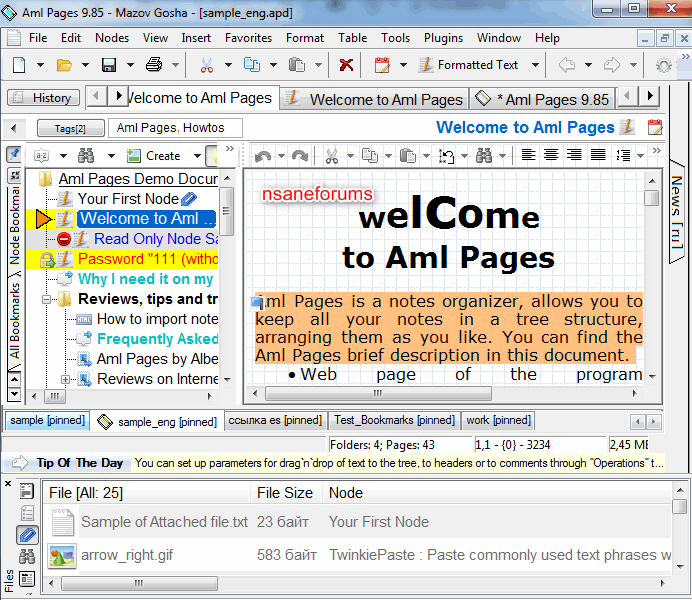Go forward with the right arrow icon
Viewport: 692px width, 600px height.
(x=612, y=65)
